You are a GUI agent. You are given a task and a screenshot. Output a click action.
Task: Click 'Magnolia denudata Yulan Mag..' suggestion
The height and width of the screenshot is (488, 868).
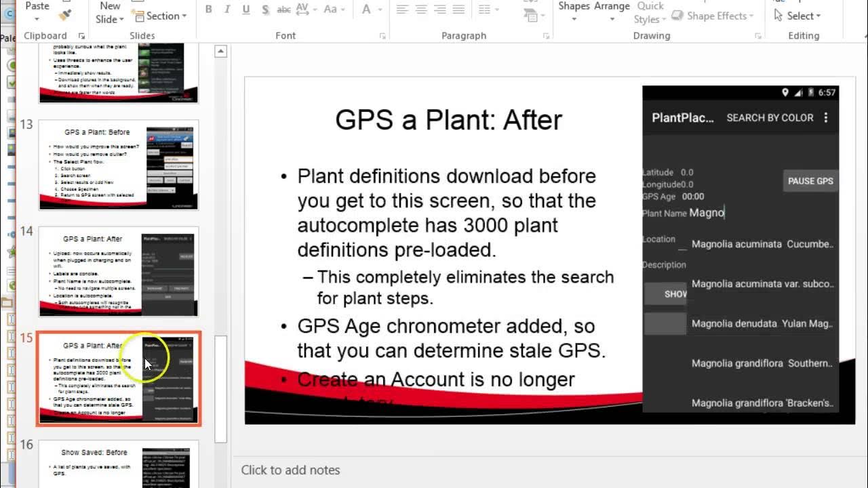point(762,324)
